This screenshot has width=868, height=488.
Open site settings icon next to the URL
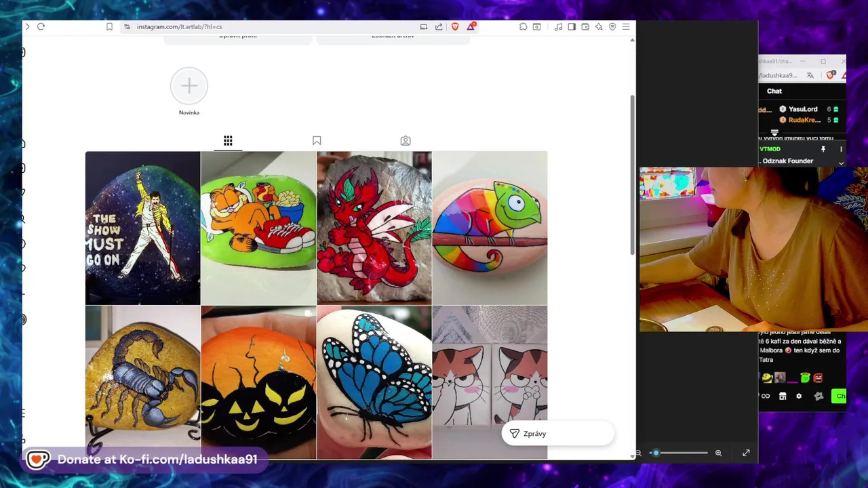point(126,26)
